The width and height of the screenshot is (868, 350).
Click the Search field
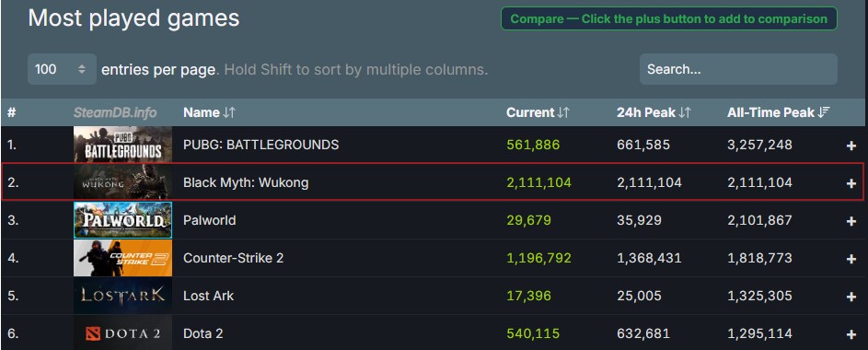click(738, 69)
